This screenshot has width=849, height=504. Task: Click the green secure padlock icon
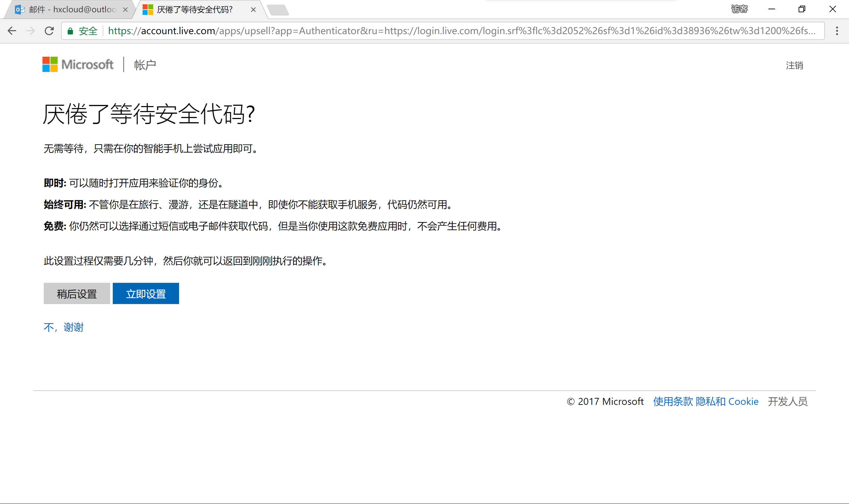tap(70, 31)
